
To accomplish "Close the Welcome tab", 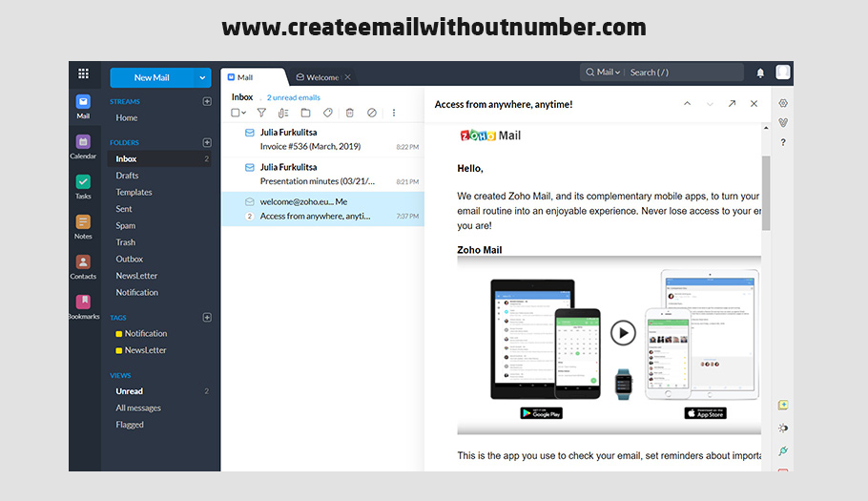I will point(347,77).
